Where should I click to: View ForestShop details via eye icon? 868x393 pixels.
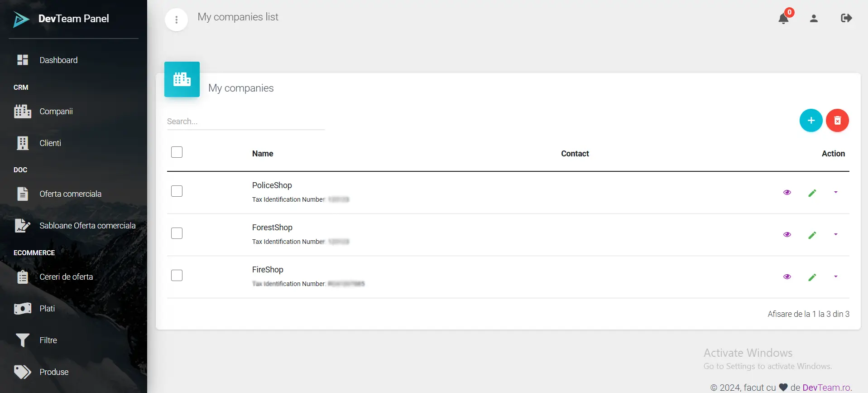(x=787, y=235)
